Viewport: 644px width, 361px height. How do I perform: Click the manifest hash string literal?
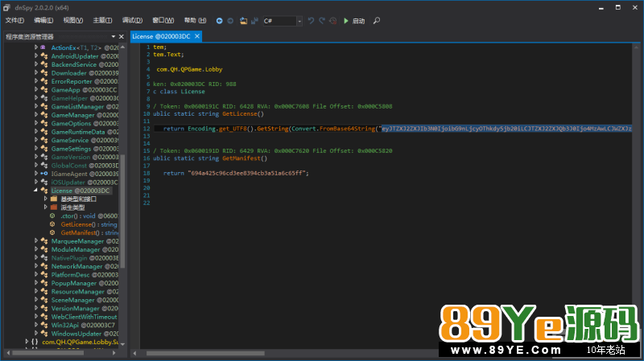click(246, 173)
